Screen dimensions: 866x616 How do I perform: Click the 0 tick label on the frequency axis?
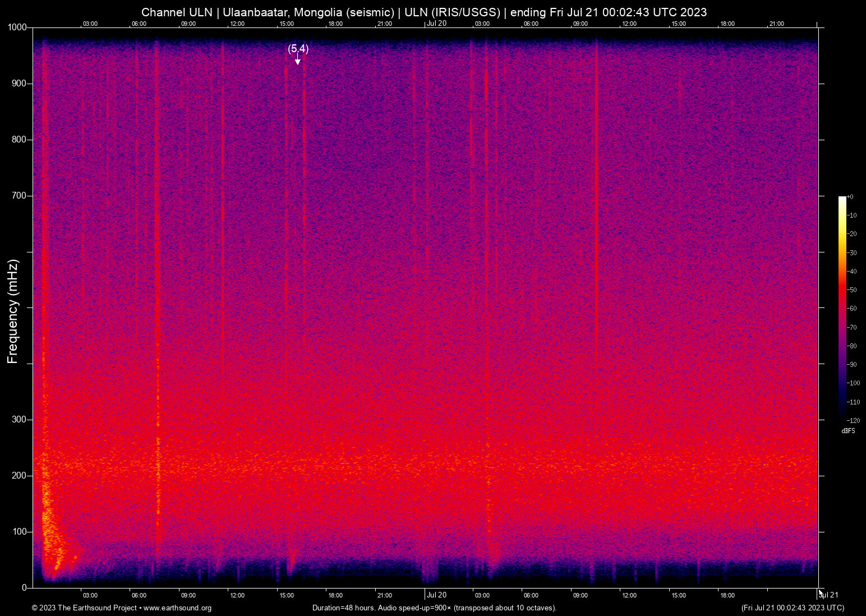(24, 588)
